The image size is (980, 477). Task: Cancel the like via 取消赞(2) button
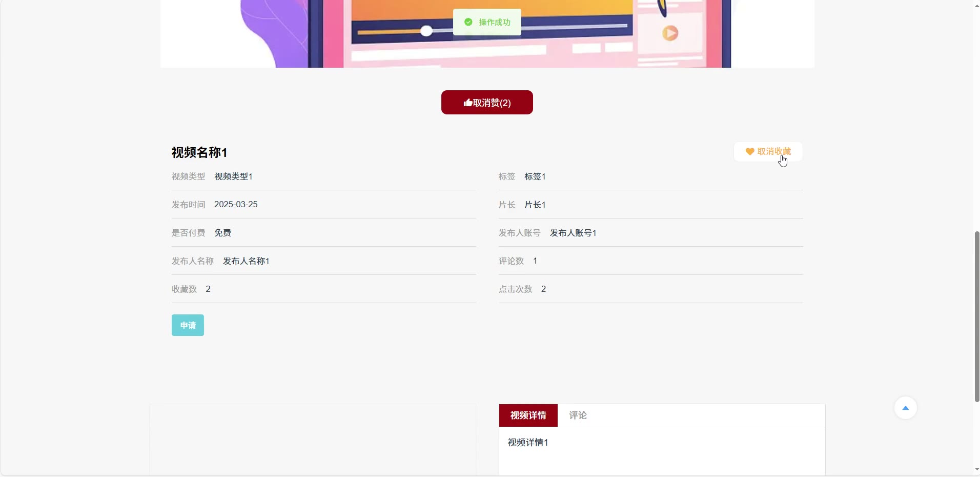[x=487, y=103]
